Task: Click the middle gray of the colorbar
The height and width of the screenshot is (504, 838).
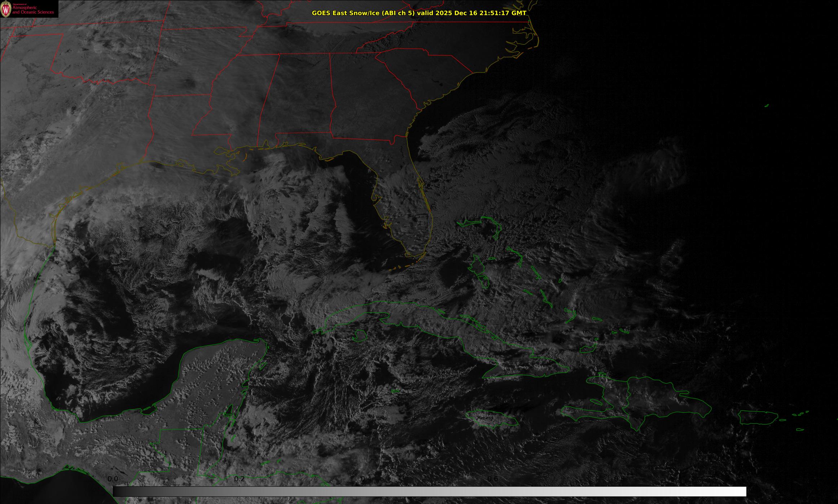Action: (429, 491)
